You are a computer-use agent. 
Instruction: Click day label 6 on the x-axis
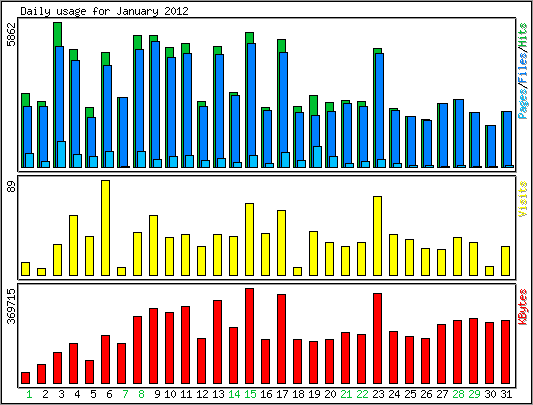point(109,394)
